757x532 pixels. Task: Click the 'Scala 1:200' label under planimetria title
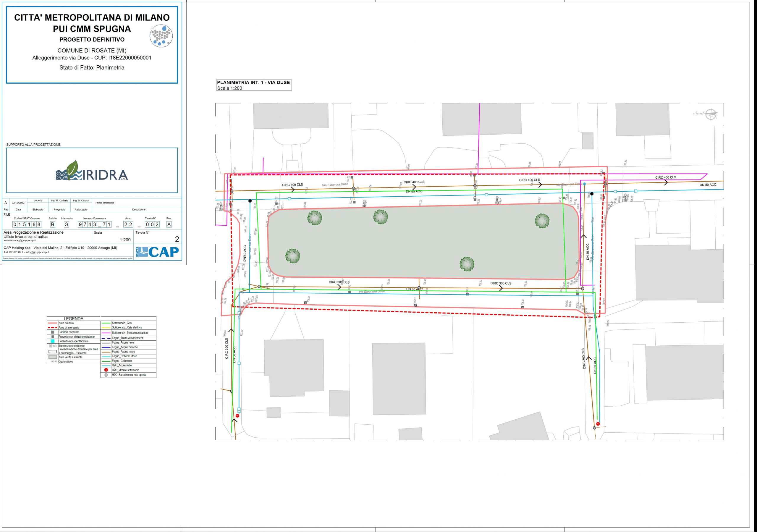pyautogui.click(x=229, y=88)
